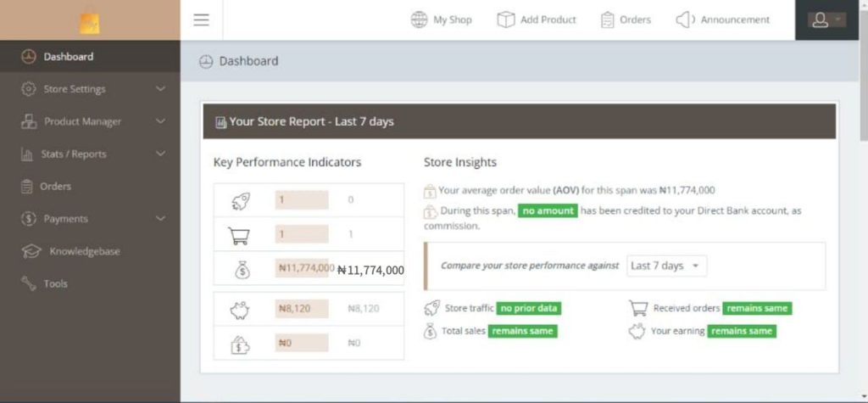Click the piggy bank earnings icon in KPI table
The height and width of the screenshot is (403, 868).
coord(241,309)
